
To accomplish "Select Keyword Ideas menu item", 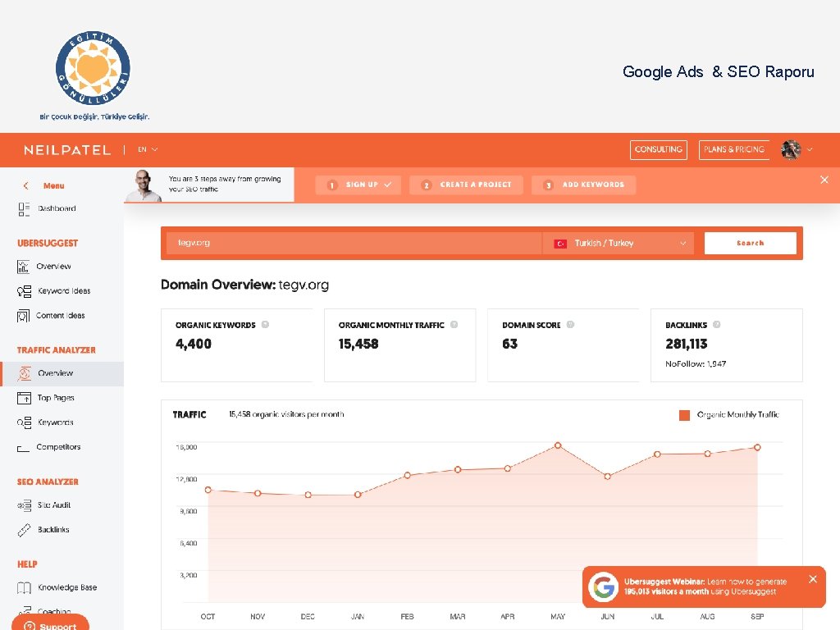I will click(x=64, y=291).
